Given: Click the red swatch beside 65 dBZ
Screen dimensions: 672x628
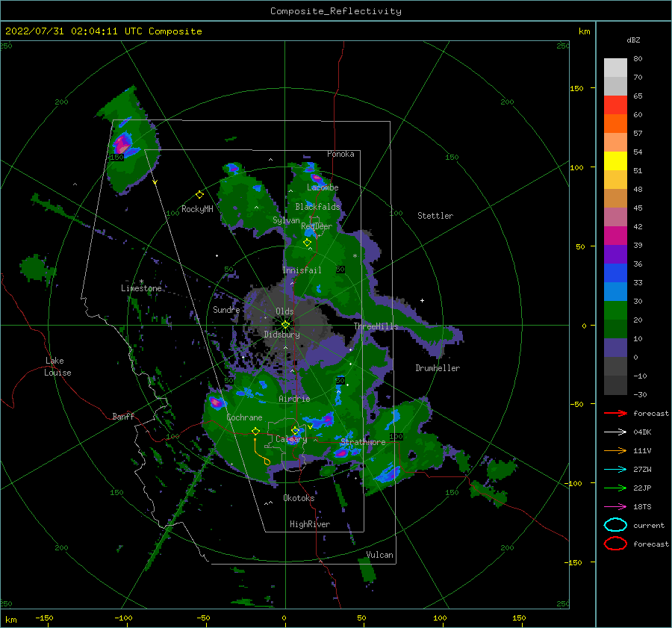Looking at the screenshot, I should 615,105.
